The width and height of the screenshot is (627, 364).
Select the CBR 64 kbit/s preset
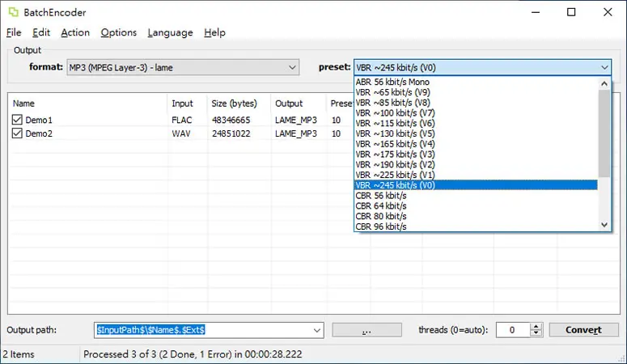click(x=381, y=206)
